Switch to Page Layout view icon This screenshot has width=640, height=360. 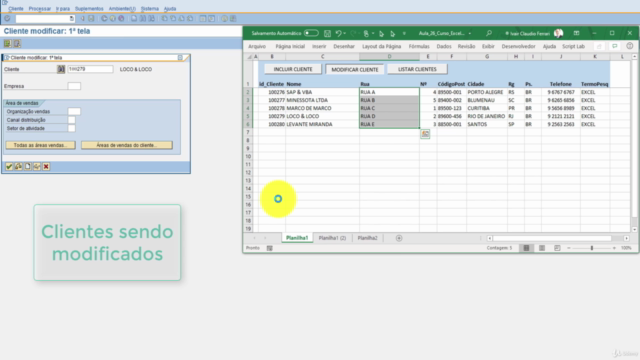pos(542,248)
